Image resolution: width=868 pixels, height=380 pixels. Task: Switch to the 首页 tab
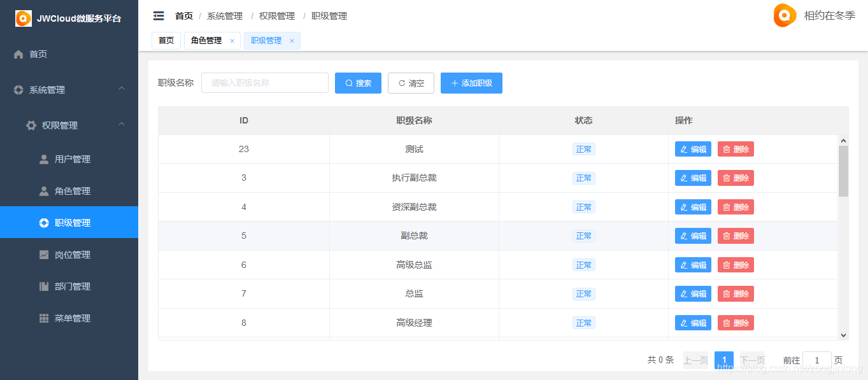point(166,41)
